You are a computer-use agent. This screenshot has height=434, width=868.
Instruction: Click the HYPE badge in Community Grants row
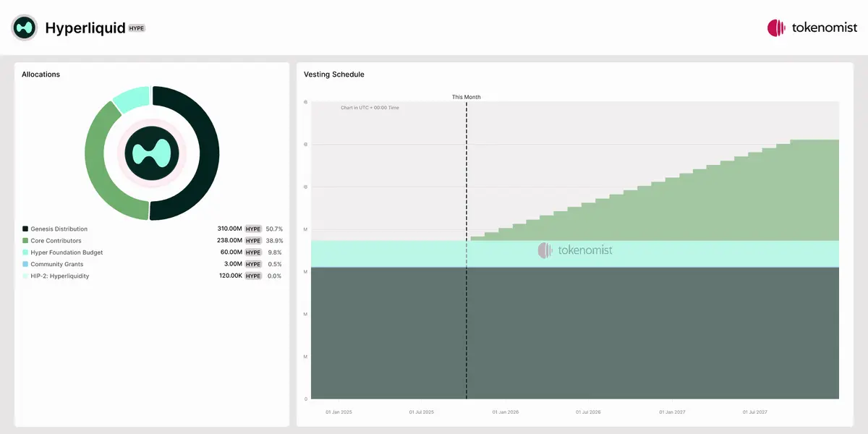(x=252, y=265)
